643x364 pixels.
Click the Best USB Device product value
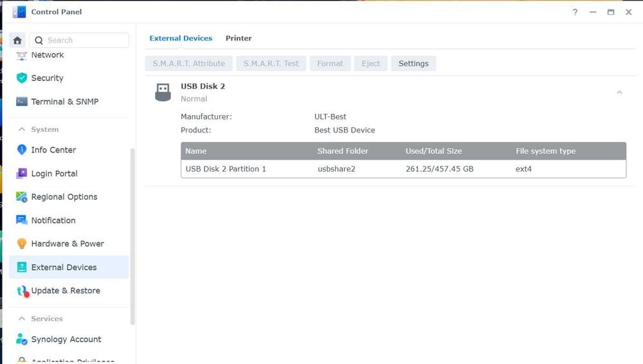(345, 130)
